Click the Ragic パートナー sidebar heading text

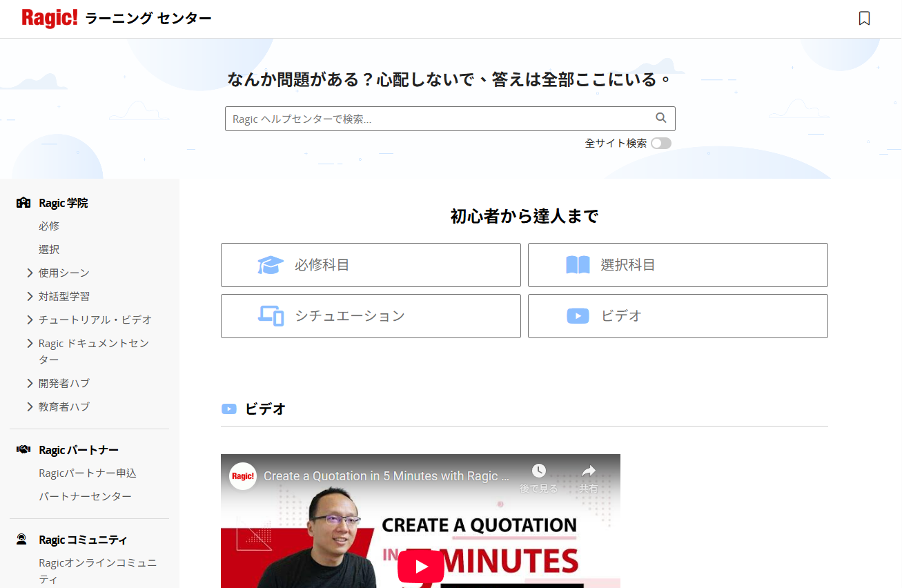pyautogui.click(x=79, y=450)
